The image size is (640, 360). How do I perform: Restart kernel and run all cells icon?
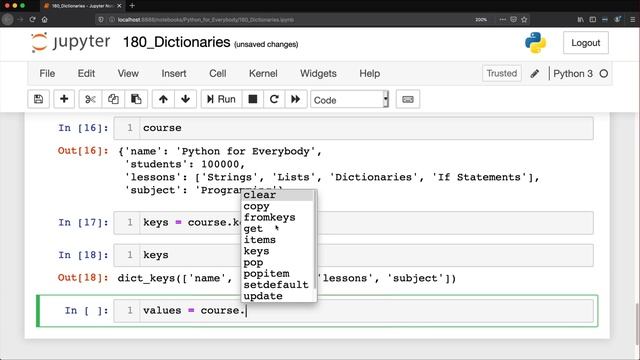[x=296, y=99]
